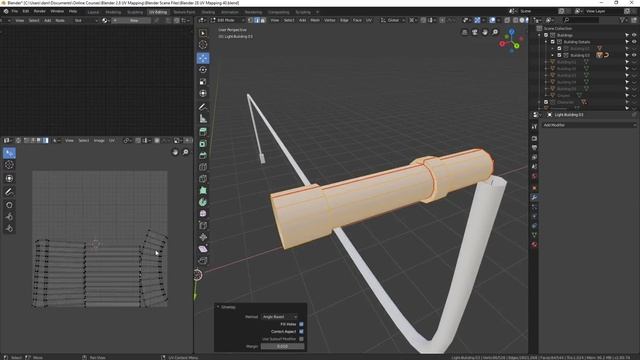This screenshot has height=360, width=640.
Task: Open the Unwrap Method Angle Based dropdown
Action: (280, 317)
